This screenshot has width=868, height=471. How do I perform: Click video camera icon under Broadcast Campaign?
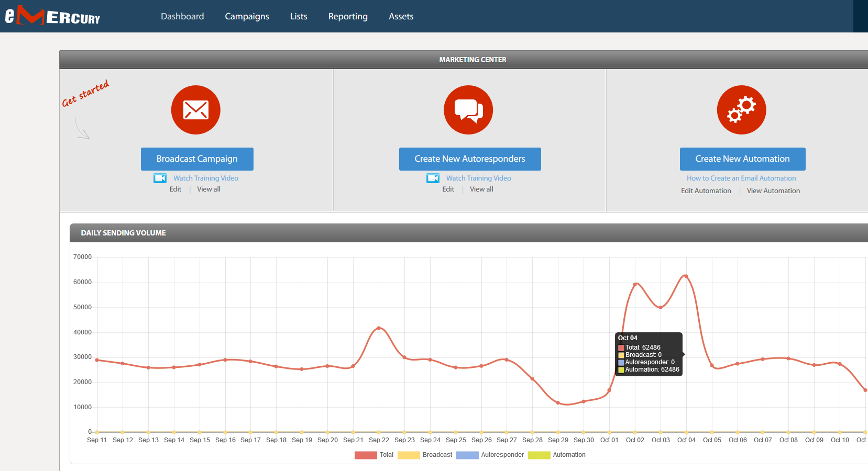[160, 178]
